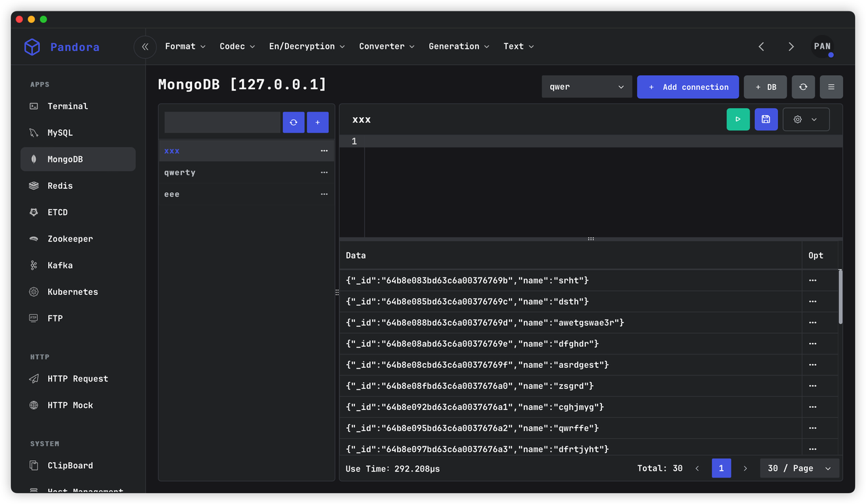
Task: Go to page 1 in pagination
Action: [721, 468]
